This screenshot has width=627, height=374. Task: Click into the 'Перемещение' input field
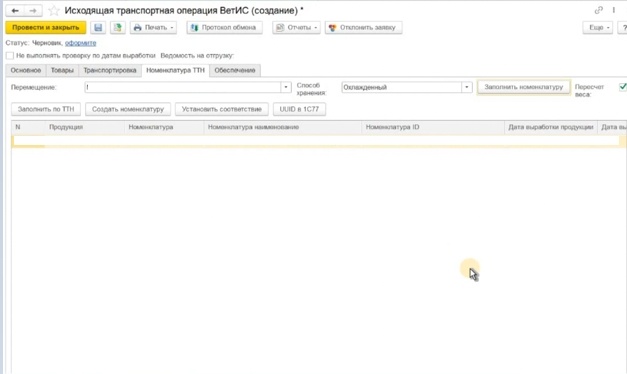click(182, 87)
